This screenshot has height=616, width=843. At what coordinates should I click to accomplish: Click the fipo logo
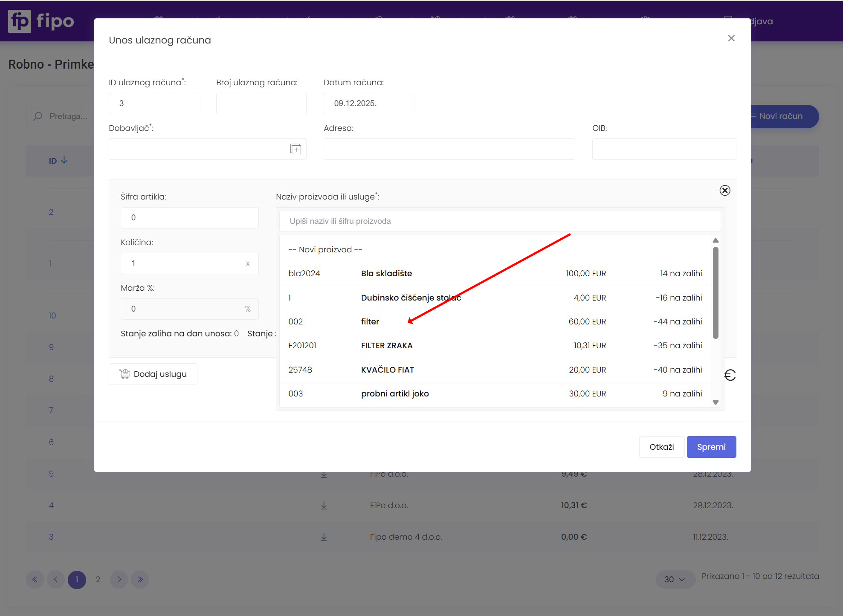point(41,21)
